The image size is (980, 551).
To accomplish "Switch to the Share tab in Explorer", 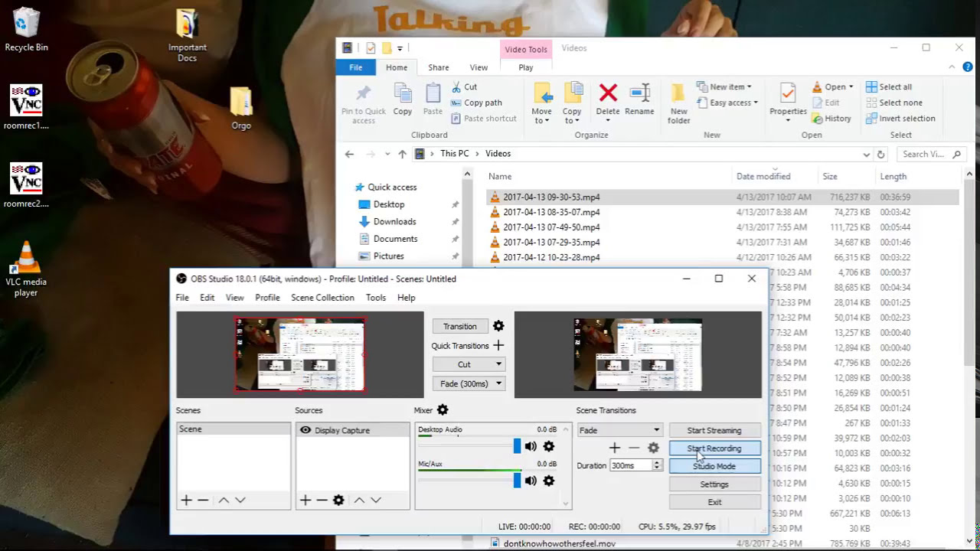I will point(439,67).
